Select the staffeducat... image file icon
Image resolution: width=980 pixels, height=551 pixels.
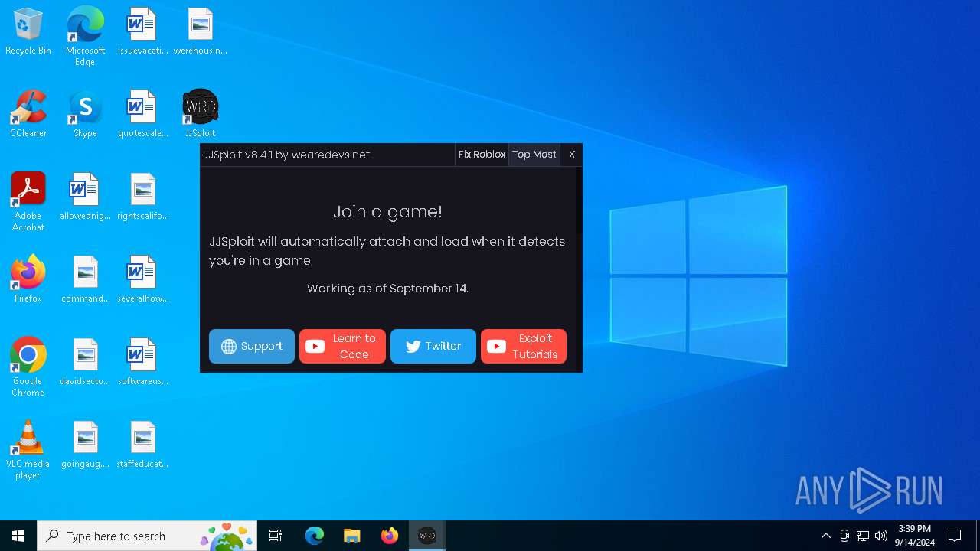coord(142,445)
